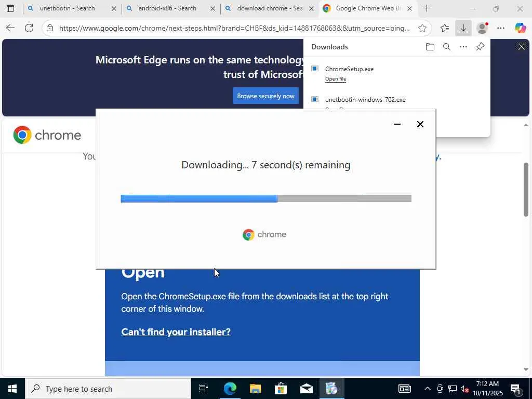532x399 pixels.
Task: Click the ChromeSetup.exe download name
Action: tap(349, 69)
